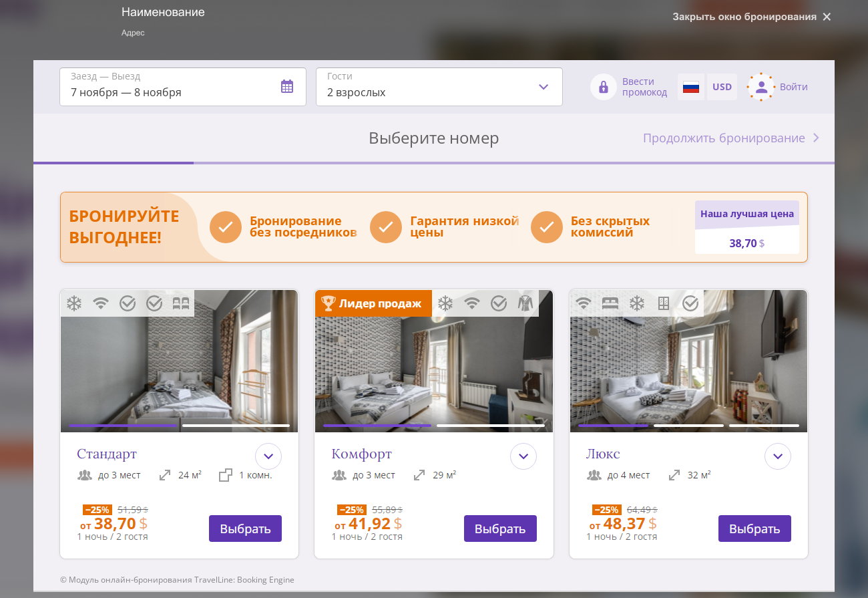Click snowflake air conditioning icon on Стандарт
Screen dimensions: 868x598
73,303
